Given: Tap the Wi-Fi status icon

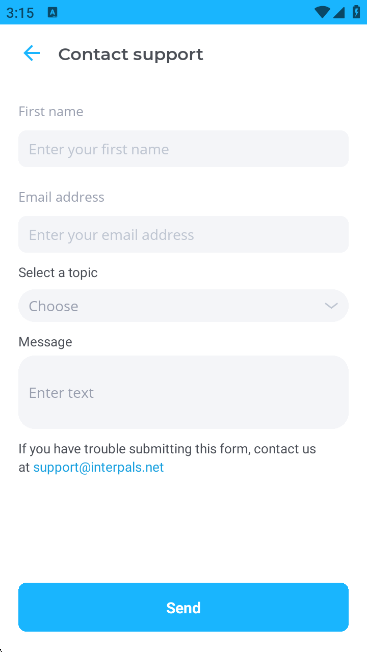Looking at the screenshot, I should (x=322, y=12).
